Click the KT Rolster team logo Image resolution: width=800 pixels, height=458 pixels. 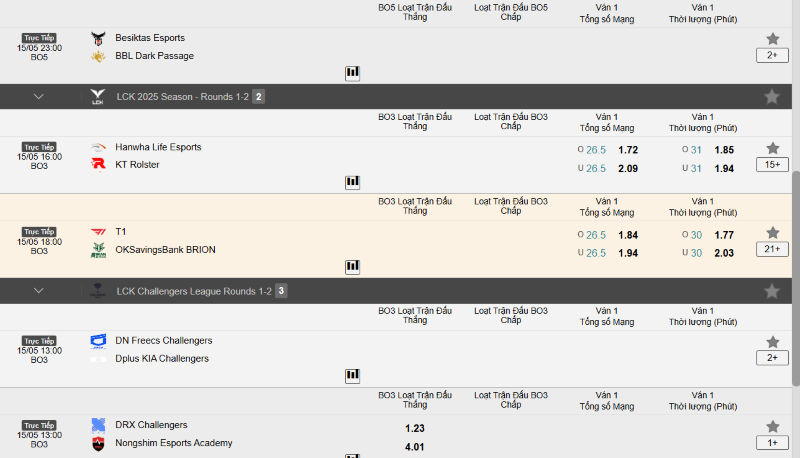click(98, 165)
